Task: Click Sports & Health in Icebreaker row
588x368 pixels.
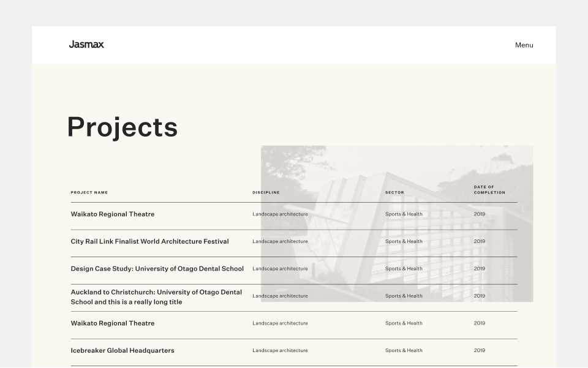Action: click(404, 350)
